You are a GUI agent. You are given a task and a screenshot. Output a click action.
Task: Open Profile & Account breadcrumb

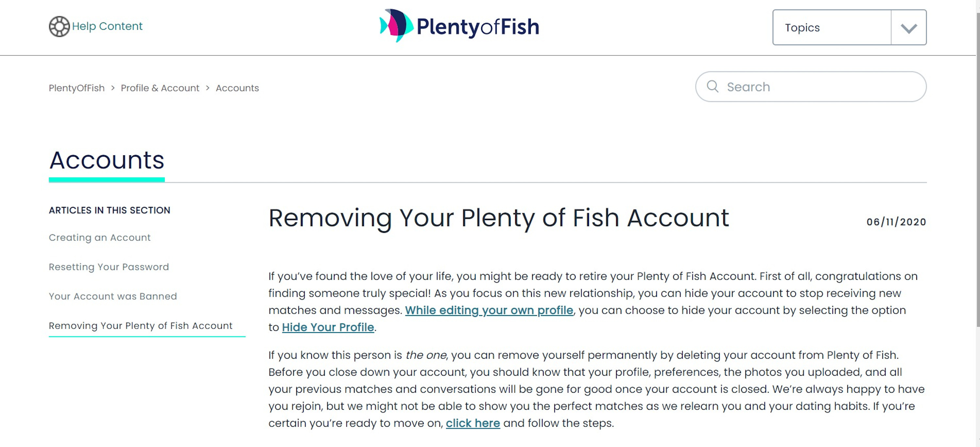(160, 88)
